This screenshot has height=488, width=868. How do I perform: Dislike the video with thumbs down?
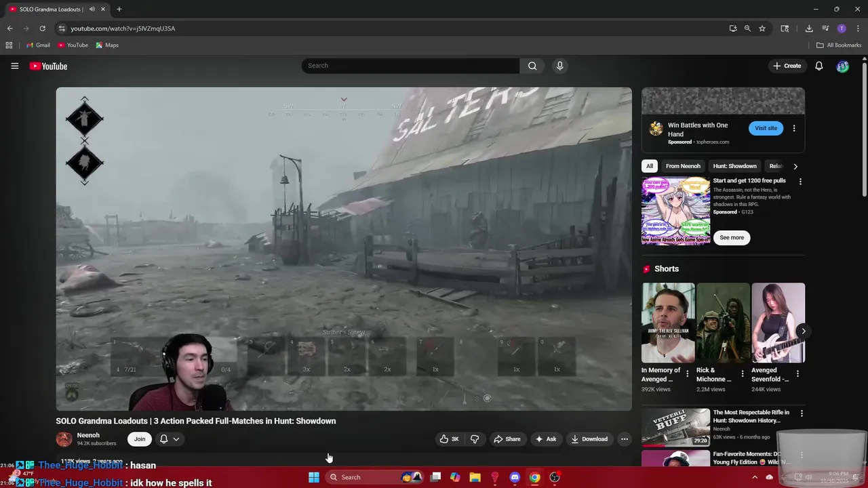475,439
